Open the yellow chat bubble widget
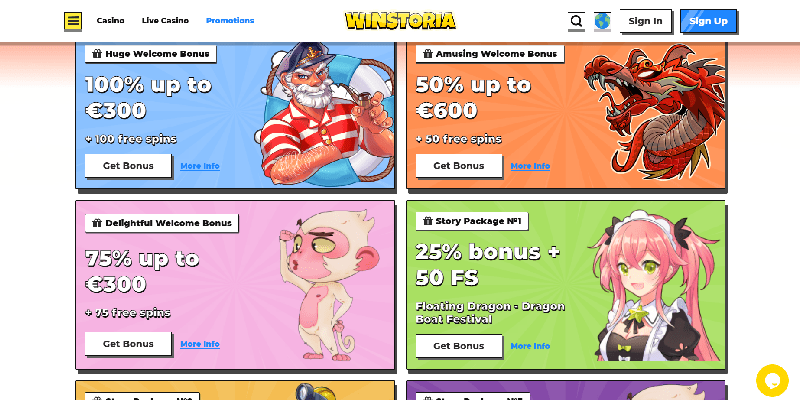The height and width of the screenshot is (400, 800). 772,381
